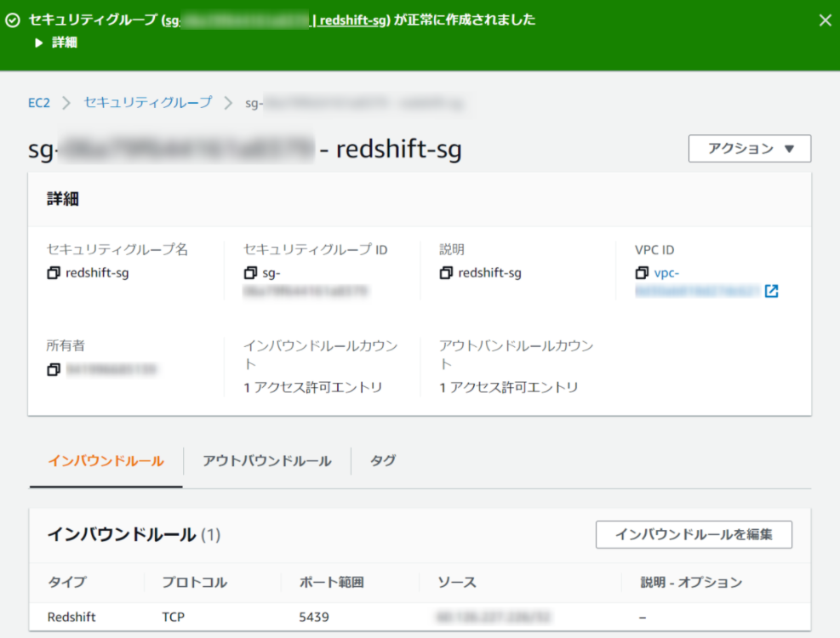Image resolution: width=840 pixels, height=638 pixels.
Task: Dismiss the green notification with the X
Action: (824, 20)
